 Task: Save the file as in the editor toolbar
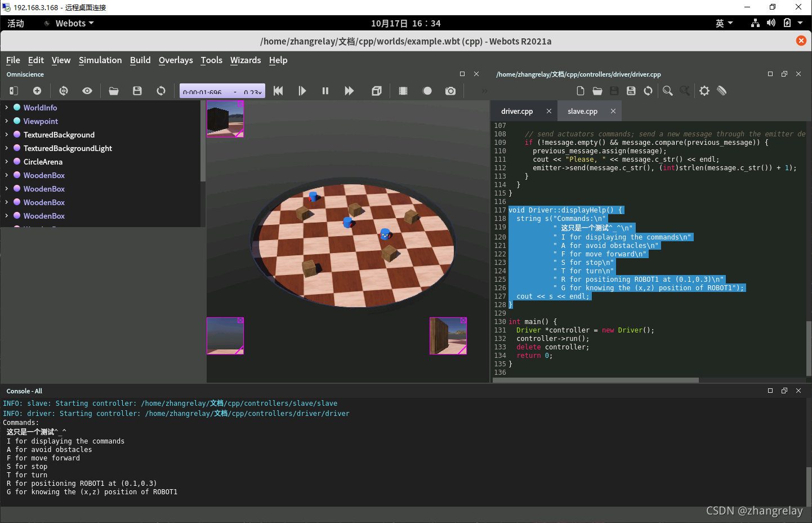631,91
